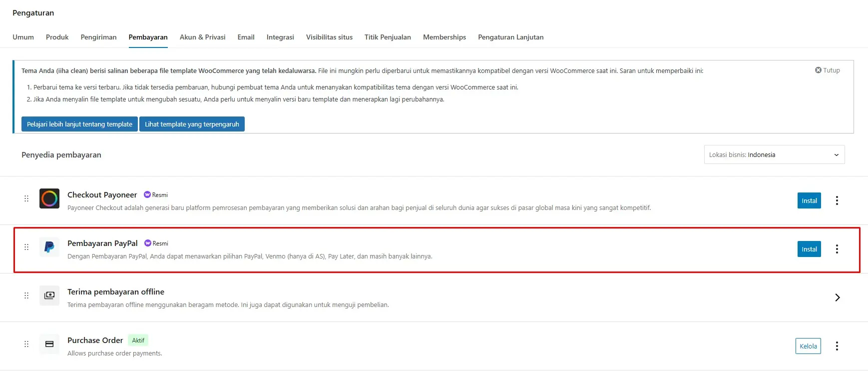
Task: Open the Pembayaran PayPal options menu (three dots)
Action: pos(837,248)
